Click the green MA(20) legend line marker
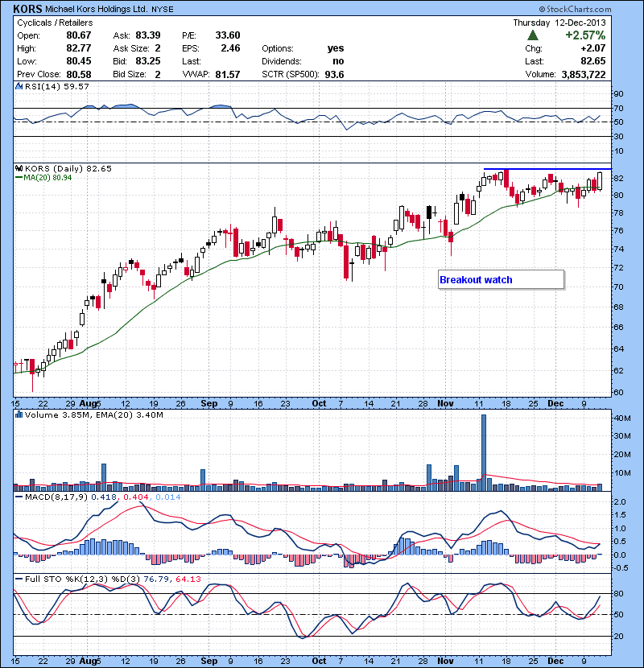644x668 pixels. [19, 178]
